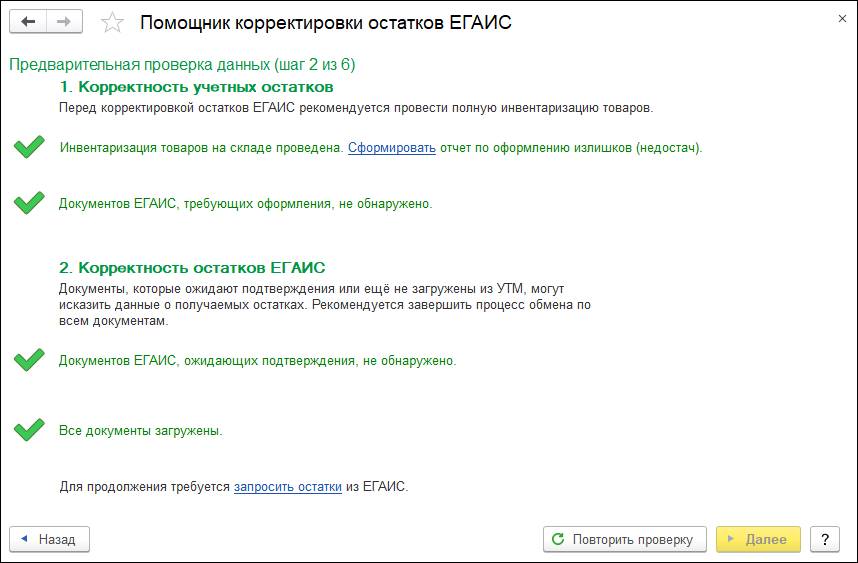Viewport: 858px width, 563px height.
Task: Click the forward arrow navigation button
Action: pyautogui.click(x=64, y=22)
